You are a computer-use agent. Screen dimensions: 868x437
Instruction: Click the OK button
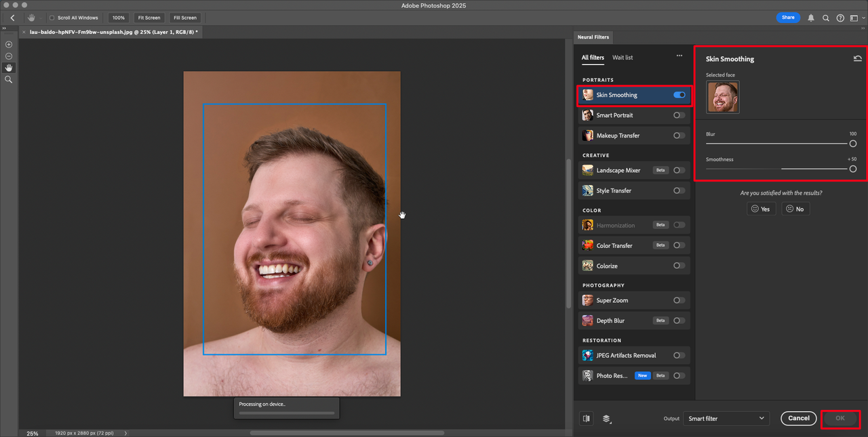click(840, 418)
